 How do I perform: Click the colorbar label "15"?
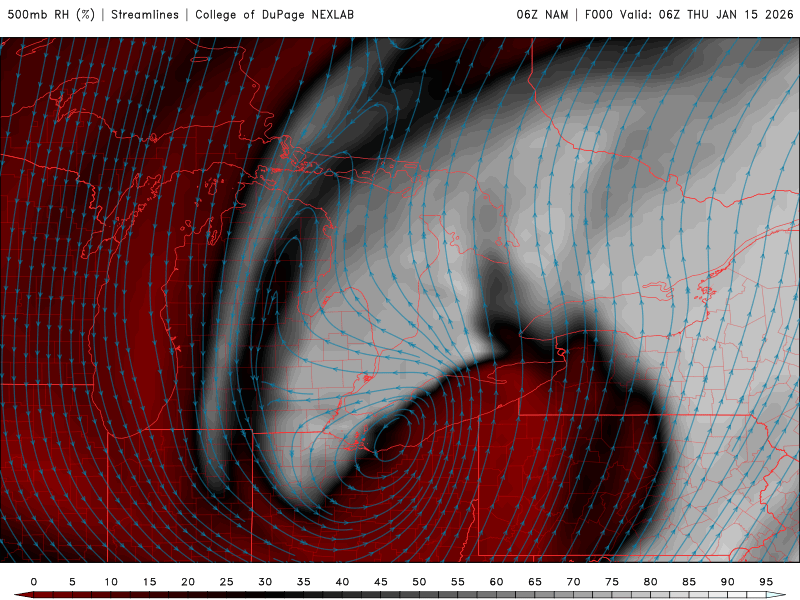[149, 582]
